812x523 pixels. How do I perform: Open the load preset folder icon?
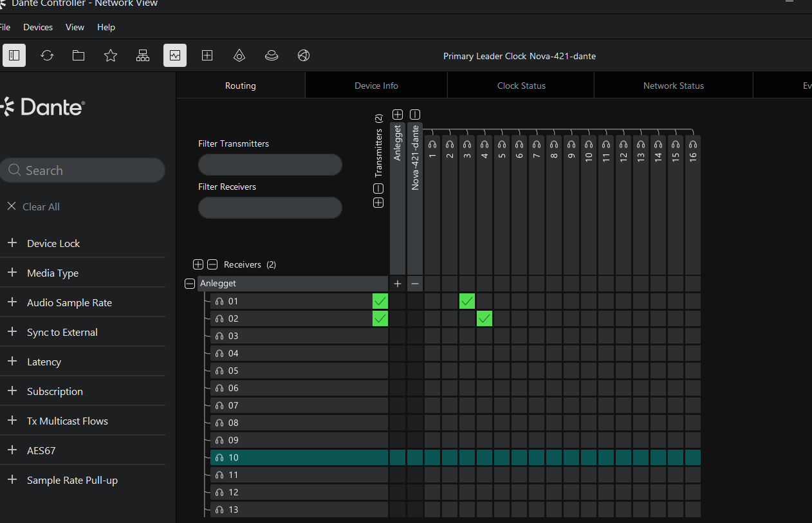78,55
